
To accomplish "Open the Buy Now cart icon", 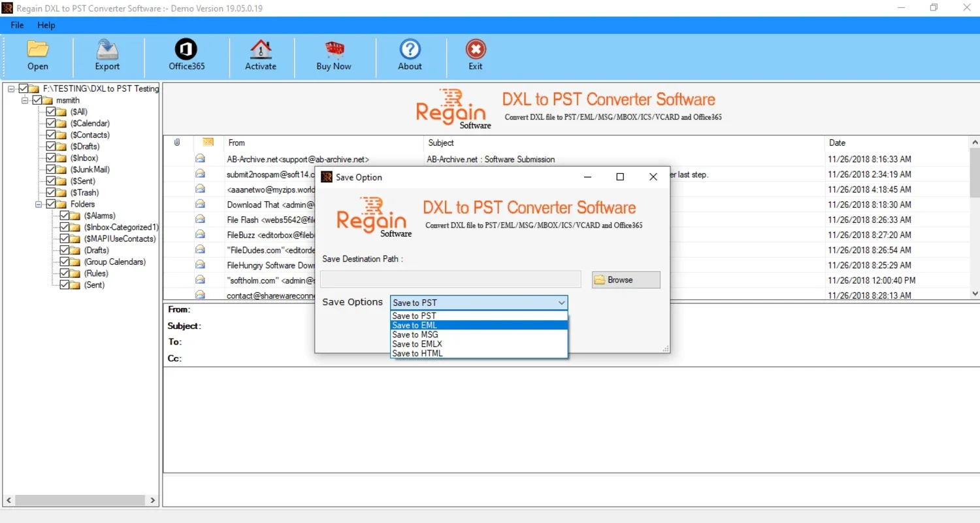I will tap(334, 50).
